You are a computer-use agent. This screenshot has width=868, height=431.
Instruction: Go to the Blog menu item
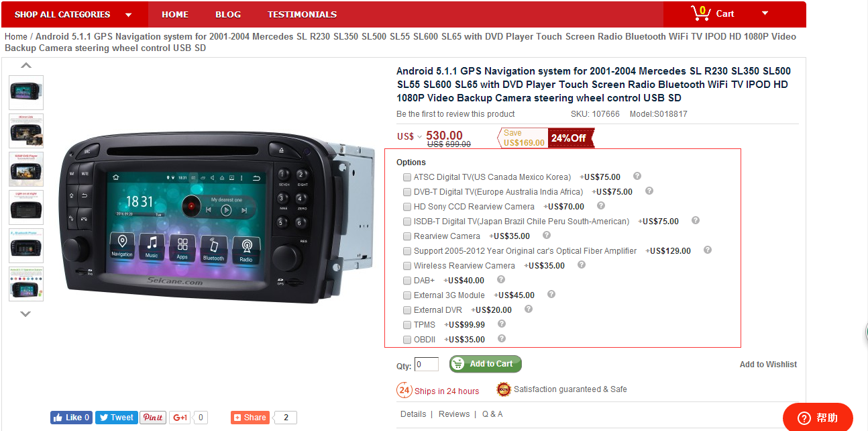(x=228, y=14)
